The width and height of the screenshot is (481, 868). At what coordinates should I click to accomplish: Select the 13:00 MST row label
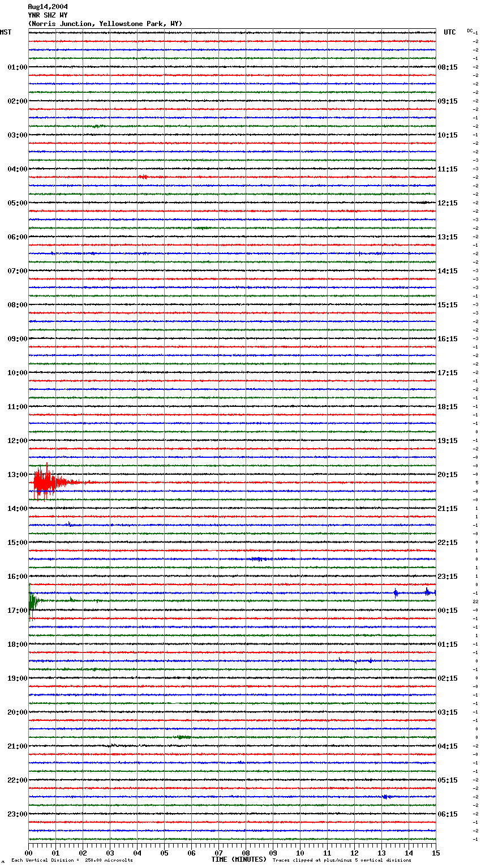pyautogui.click(x=18, y=475)
